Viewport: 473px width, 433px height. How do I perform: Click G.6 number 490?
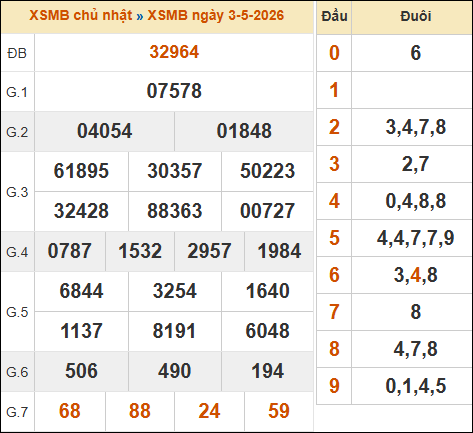[174, 371]
